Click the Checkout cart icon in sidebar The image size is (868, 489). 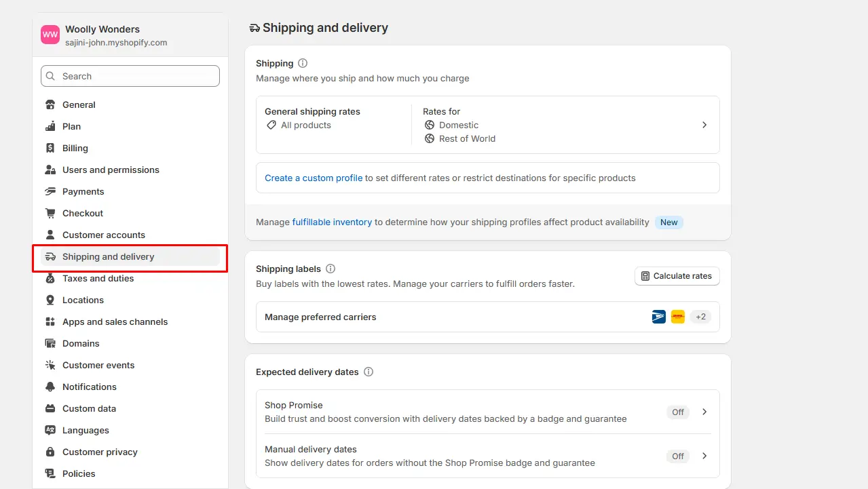[x=50, y=213]
